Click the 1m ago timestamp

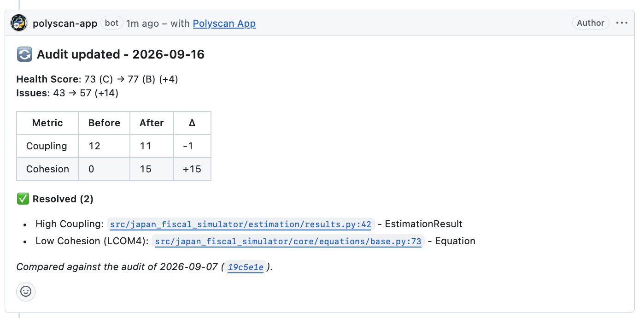coord(142,23)
